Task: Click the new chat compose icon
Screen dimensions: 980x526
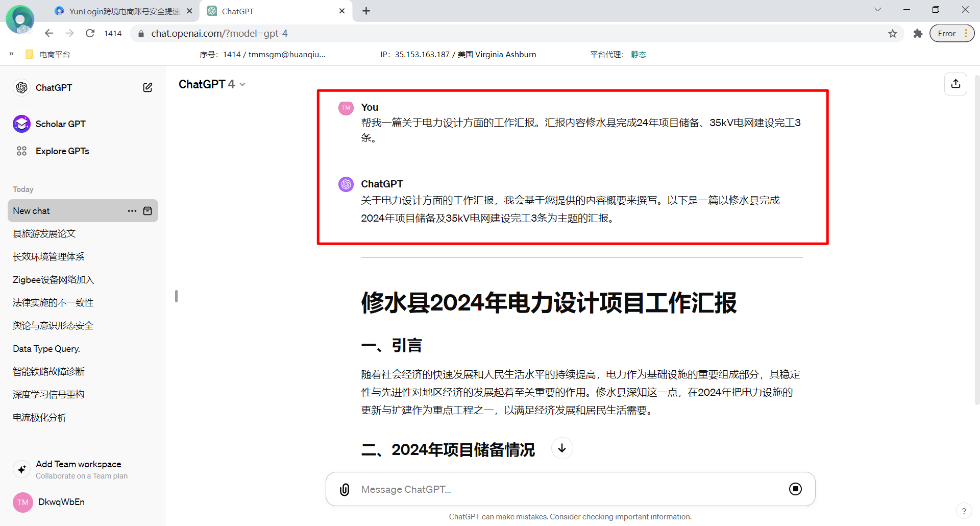Action: [x=148, y=87]
